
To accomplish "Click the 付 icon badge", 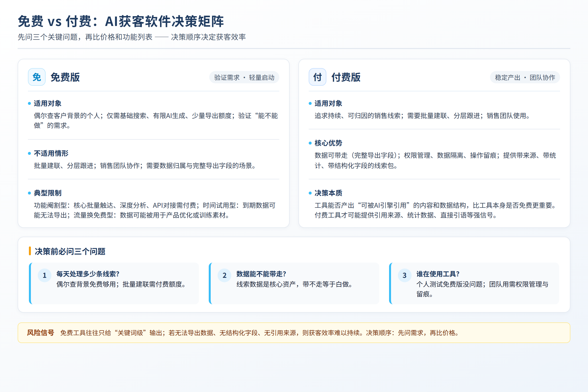I will (318, 77).
